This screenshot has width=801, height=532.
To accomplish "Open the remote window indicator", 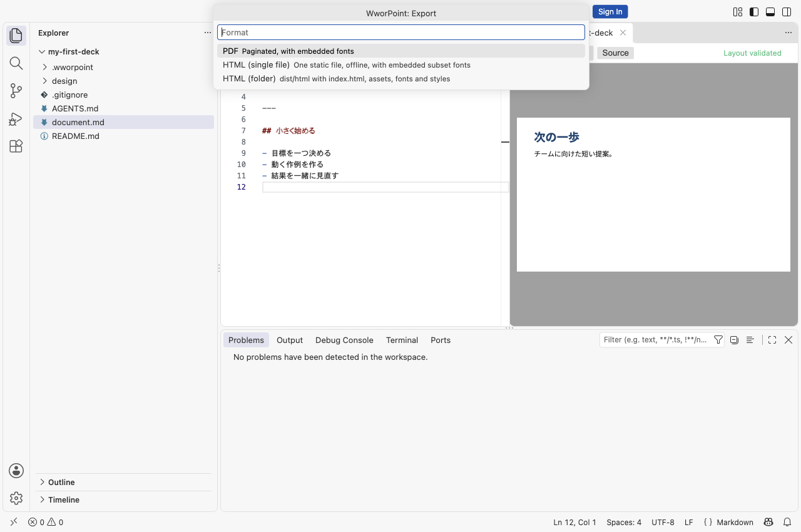I will [x=14, y=522].
